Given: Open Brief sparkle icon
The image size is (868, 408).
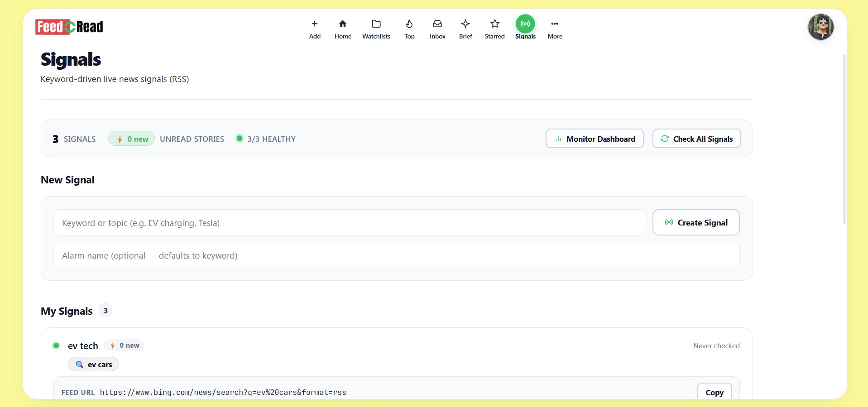Looking at the screenshot, I should [465, 24].
